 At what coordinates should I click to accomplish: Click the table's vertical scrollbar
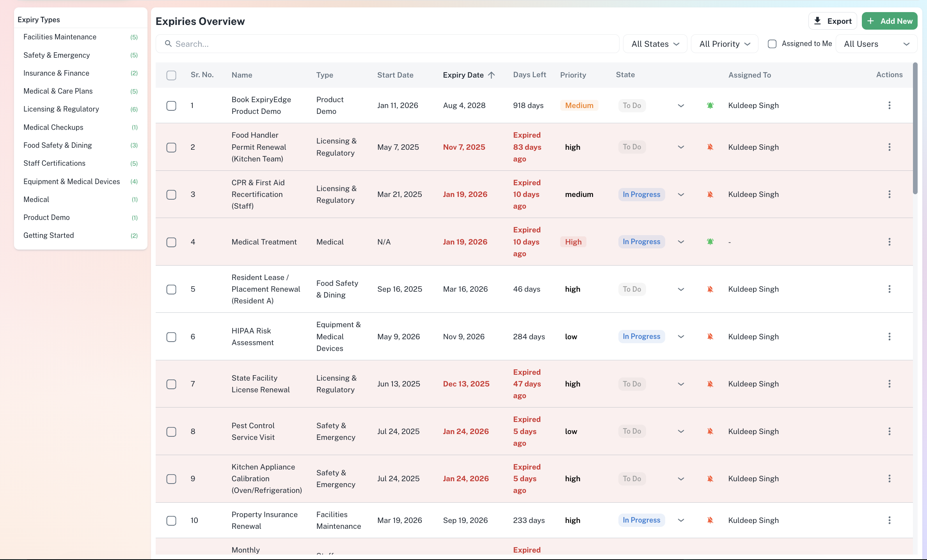click(x=915, y=129)
